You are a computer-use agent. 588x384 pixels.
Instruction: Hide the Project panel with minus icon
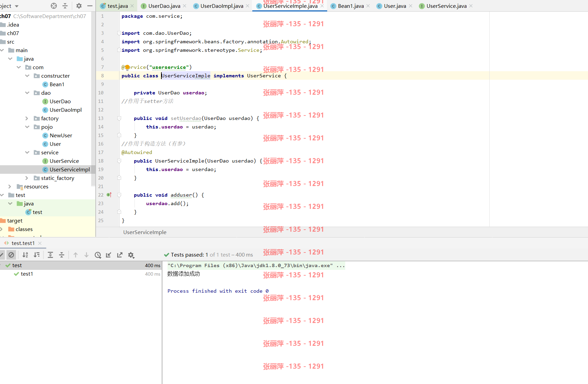[90, 6]
